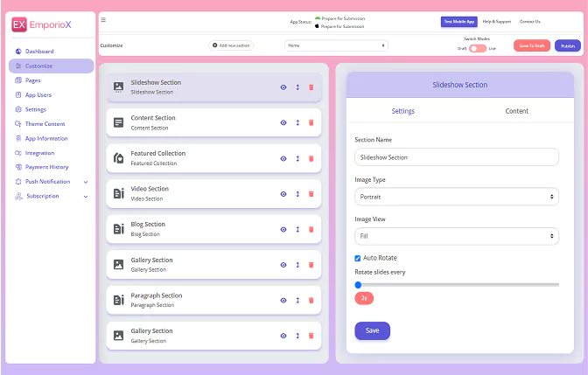The width and height of the screenshot is (588, 375).
Task: Open the Image View dropdown
Action: (x=456, y=235)
